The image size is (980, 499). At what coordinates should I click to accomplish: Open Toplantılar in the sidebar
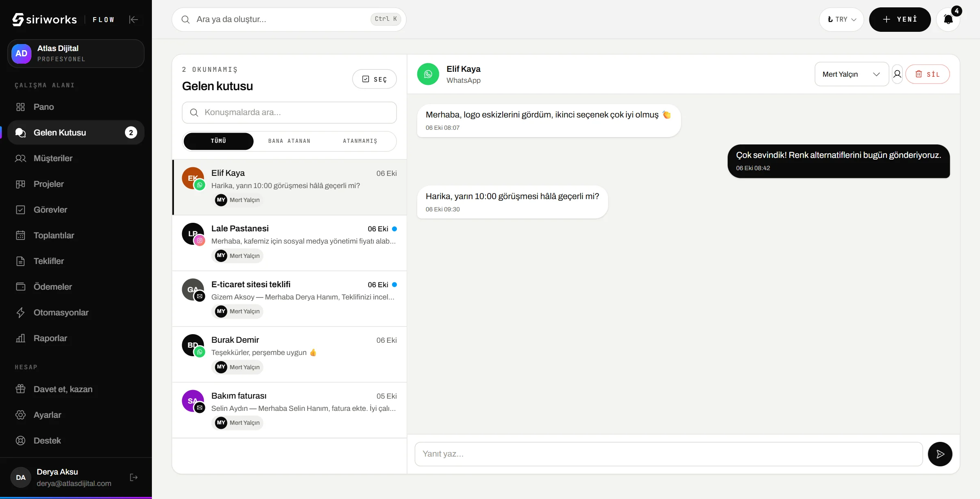(76, 235)
